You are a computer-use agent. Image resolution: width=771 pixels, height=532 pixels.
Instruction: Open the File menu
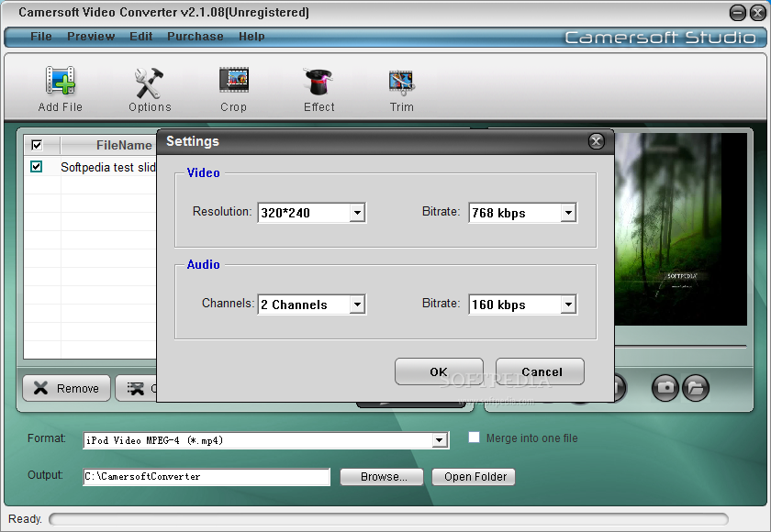point(40,37)
